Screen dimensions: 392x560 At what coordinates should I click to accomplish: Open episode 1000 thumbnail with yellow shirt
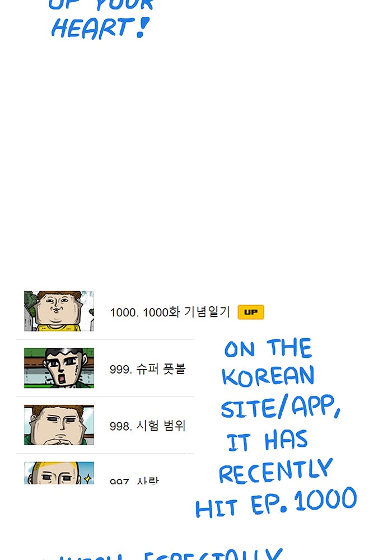[59, 311]
